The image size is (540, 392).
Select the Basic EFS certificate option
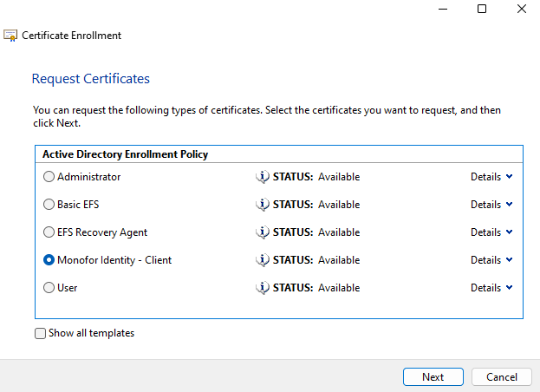49,205
